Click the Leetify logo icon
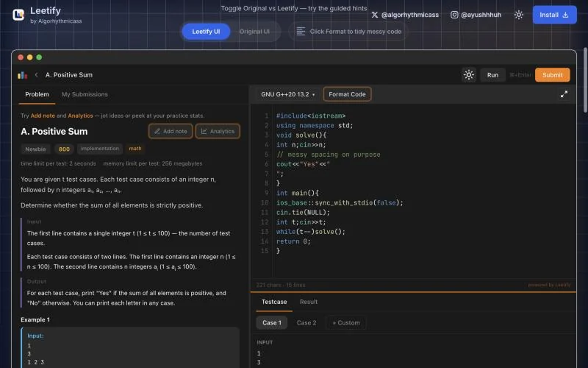The width and height of the screenshot is (588, 368). coord(18,15)
